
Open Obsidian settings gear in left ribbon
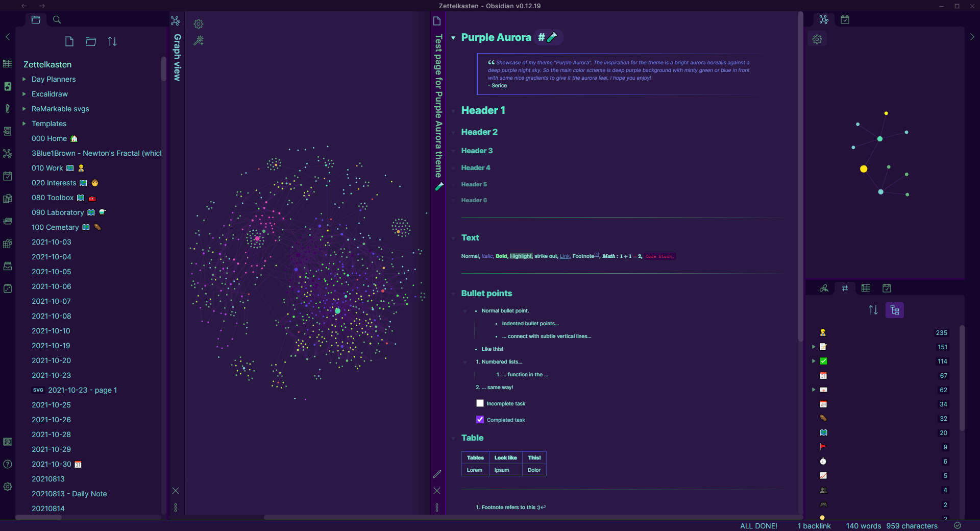[8, 487]
